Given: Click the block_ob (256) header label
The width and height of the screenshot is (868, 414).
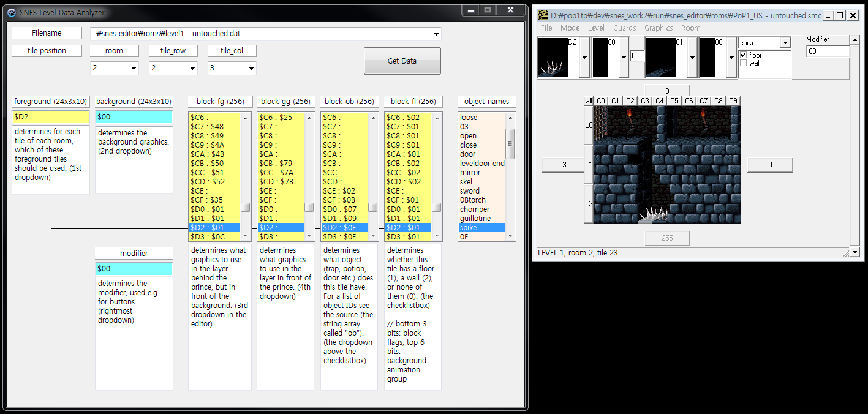Looking at the screenshot, I should (x=349, y=102).
